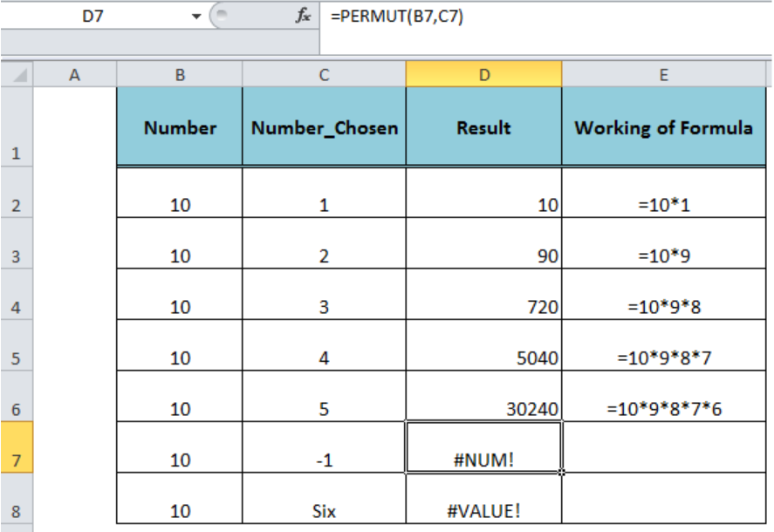
Task: Click the cell showing =10*1
Action: point(663,193)
